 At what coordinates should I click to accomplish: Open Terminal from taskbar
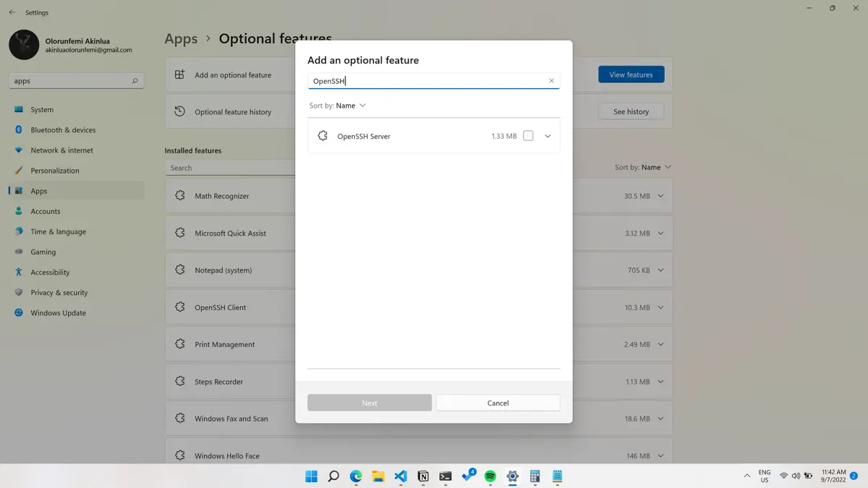[x=446, y=476]
